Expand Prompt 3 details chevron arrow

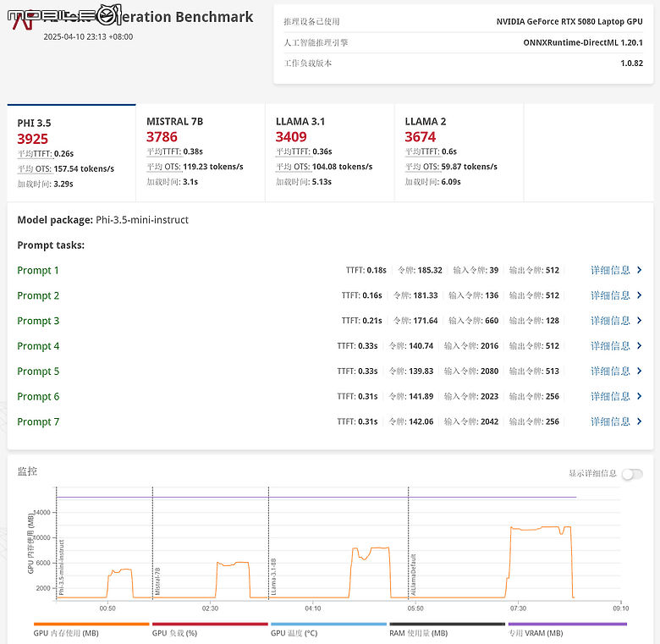coord(640,321)
